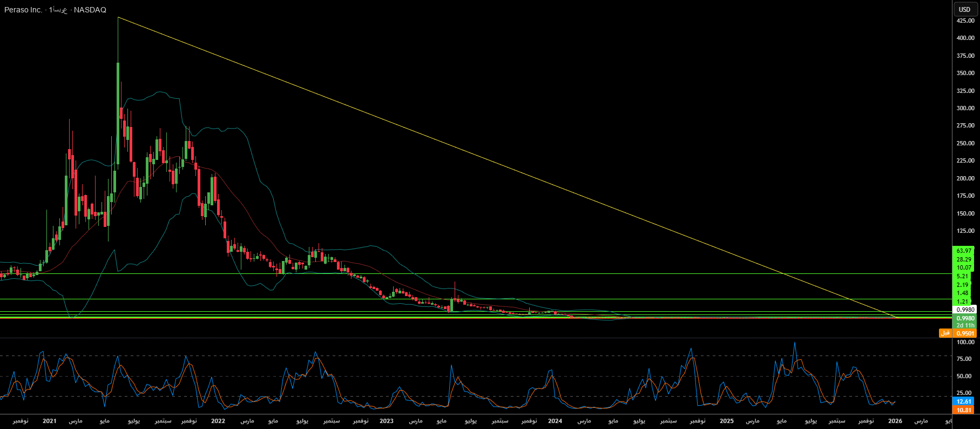The height and width of the screenshot is (429, 980).
Task: Click the blue 12.61 oscillator value
Action: click(x=964, y=401)
